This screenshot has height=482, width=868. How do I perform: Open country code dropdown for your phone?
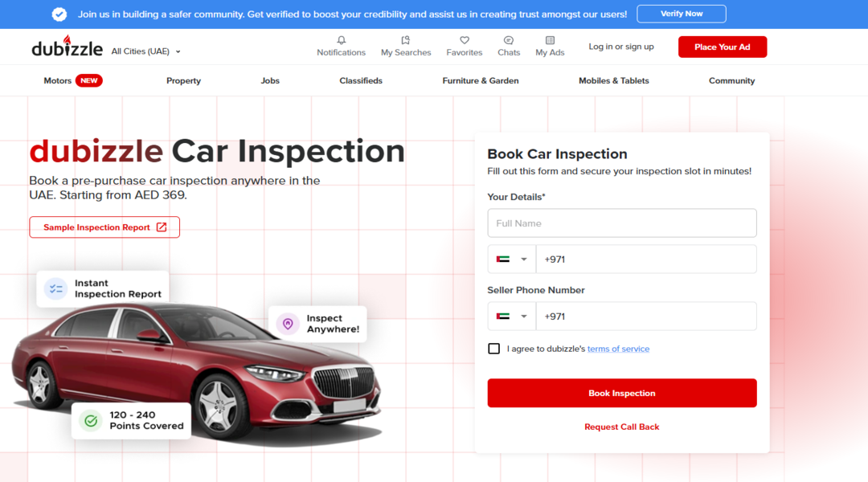[x=512, y=259]
